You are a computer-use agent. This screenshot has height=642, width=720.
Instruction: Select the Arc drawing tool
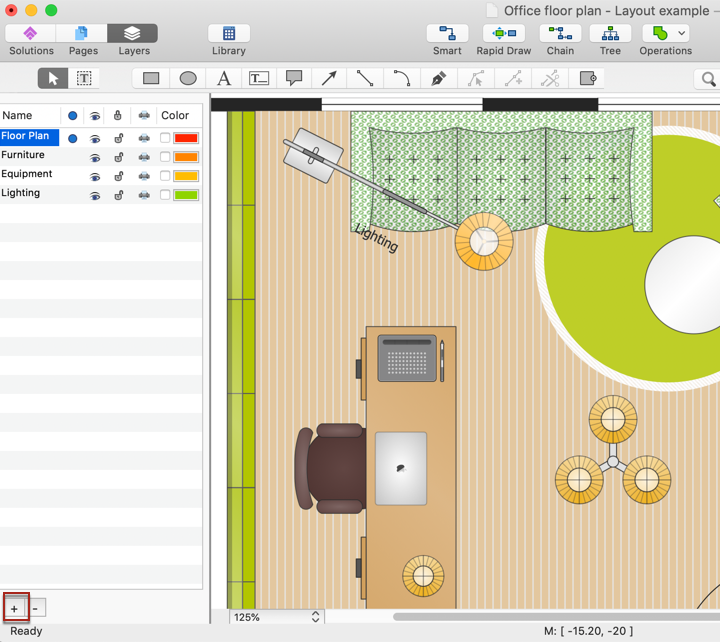point(402,78)
